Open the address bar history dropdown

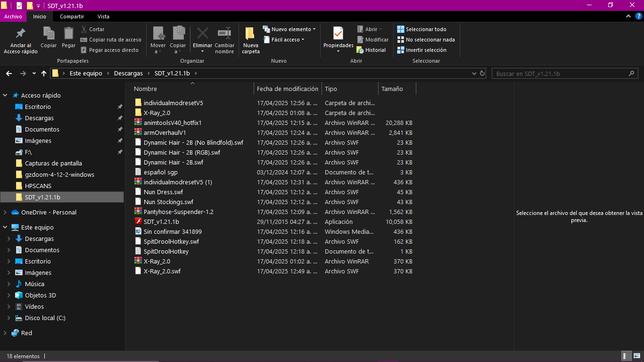click(x=474, y=74)
